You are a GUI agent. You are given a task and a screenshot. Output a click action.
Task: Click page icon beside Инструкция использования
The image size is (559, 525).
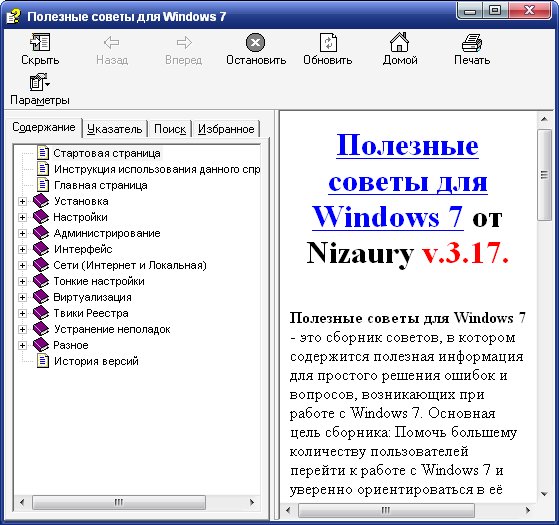(43, 169)
